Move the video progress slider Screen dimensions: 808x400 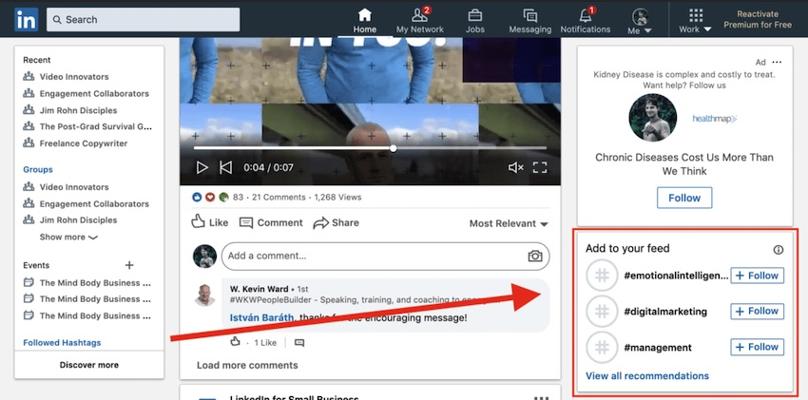click(x=393, y=148)
